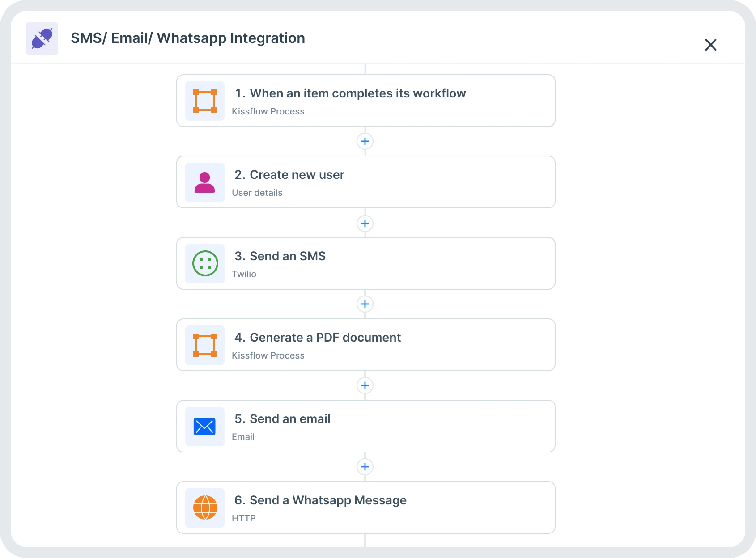Click the 'SMS/ Email/ Whatsapp Integration' title
Image resolution: width=756 pixels, height=558 pixels.
(188, 38)
